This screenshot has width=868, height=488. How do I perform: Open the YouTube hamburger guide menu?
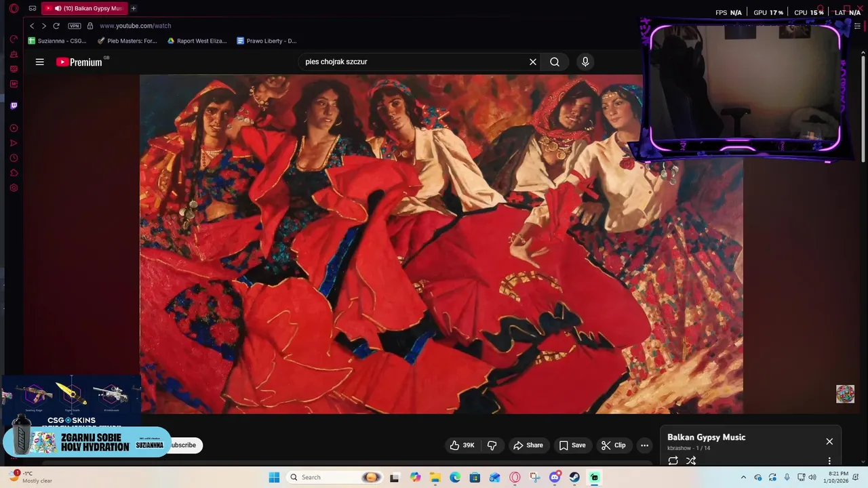coord(40,62)
